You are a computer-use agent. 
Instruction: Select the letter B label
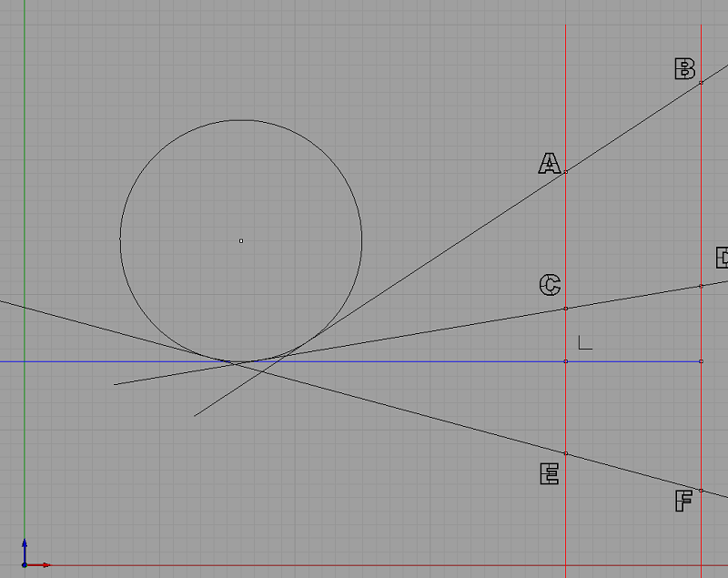[685, 68]
